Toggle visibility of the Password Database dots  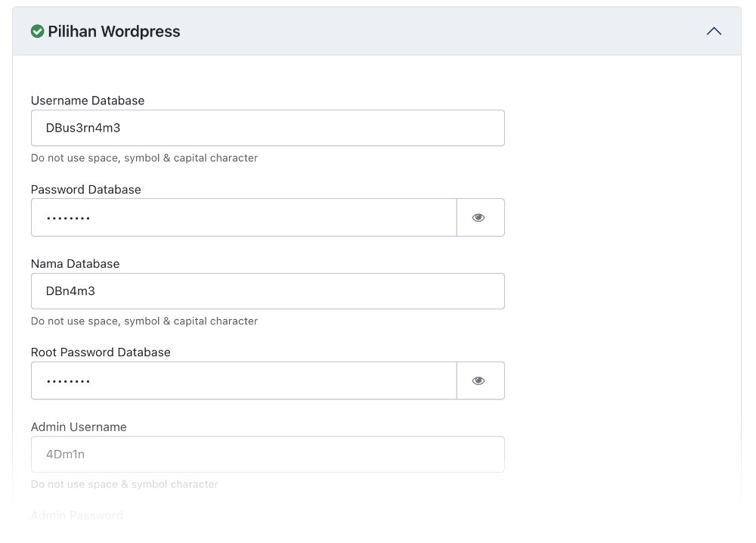[x=479, y=217]
